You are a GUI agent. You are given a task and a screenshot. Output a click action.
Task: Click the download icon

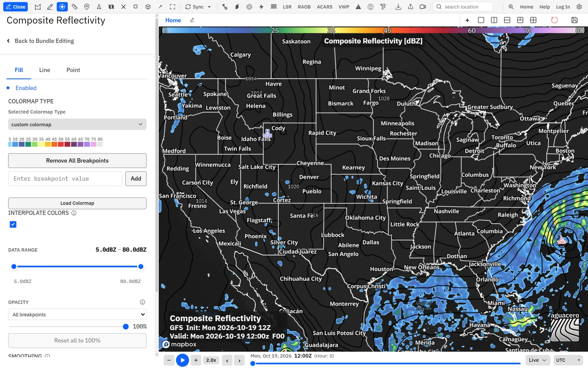coord(398,7)
